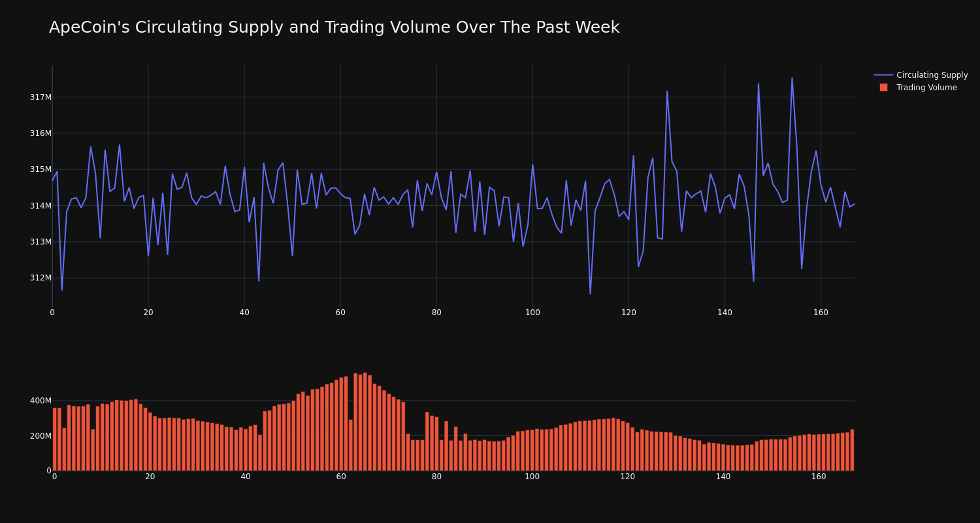This screenshot has width=980, height=523.
Task: Click the orange Trading Volume legend swatch
Action: 883,88
